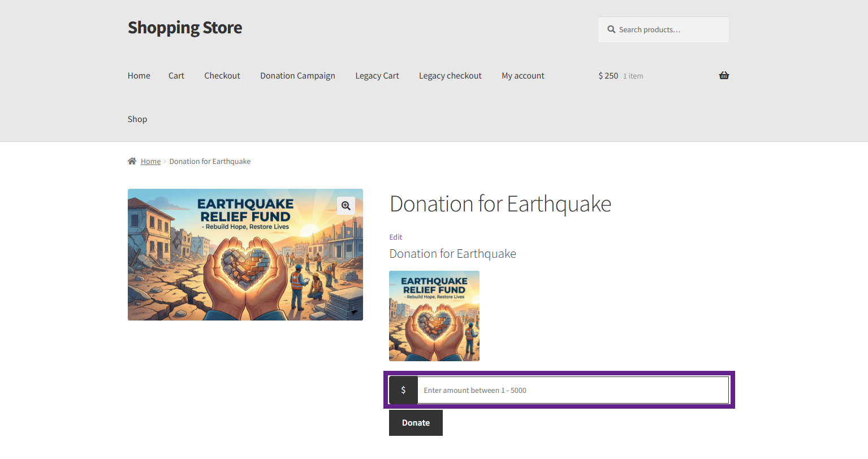Click the home breadcrumb icon
This screenshot has height=459, width=868.
[132, 161]
